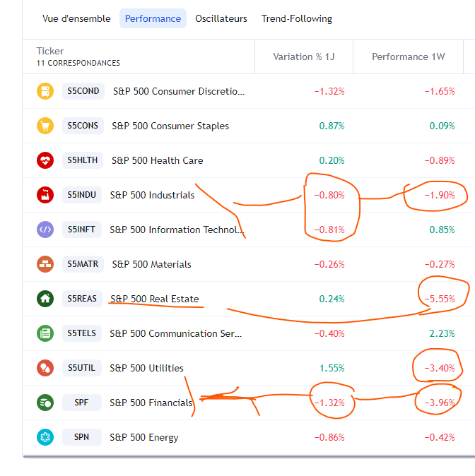Open the Oscillateurs tab
The height and width of the screenshot is (476, 475).
221,18
